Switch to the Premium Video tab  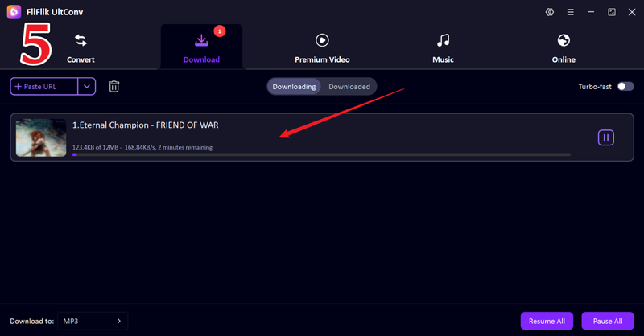322,47
